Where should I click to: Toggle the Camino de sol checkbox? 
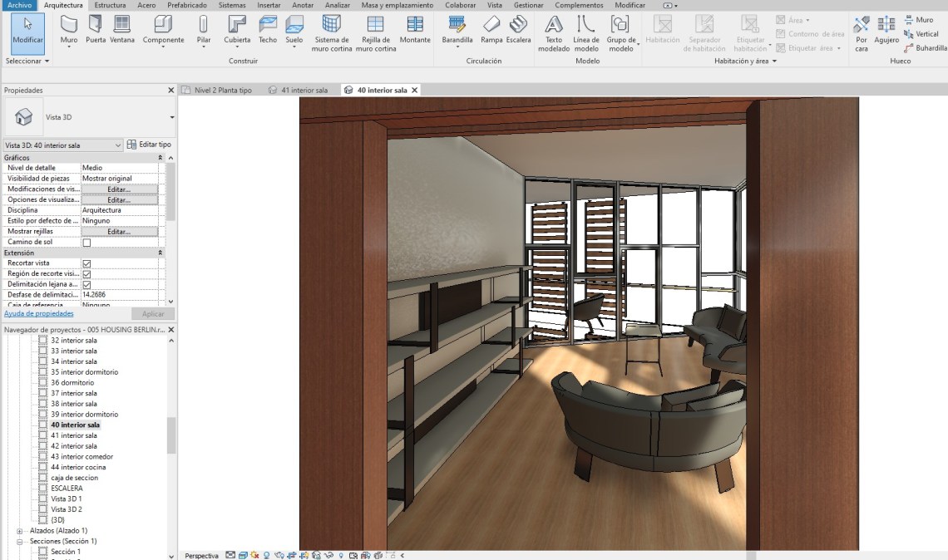pyautogui.click(x=86, y=243)
